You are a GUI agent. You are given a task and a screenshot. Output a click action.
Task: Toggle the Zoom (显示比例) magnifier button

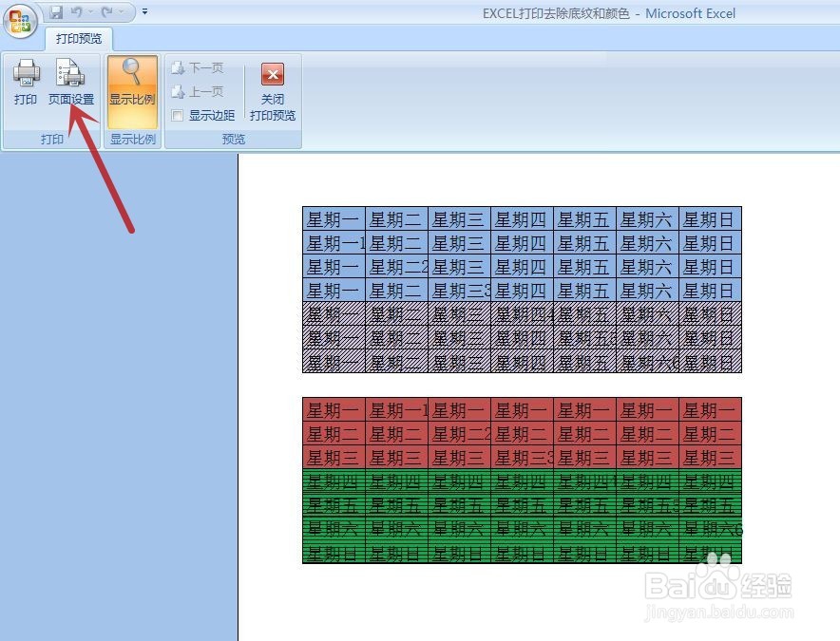(x=132, y=91)
